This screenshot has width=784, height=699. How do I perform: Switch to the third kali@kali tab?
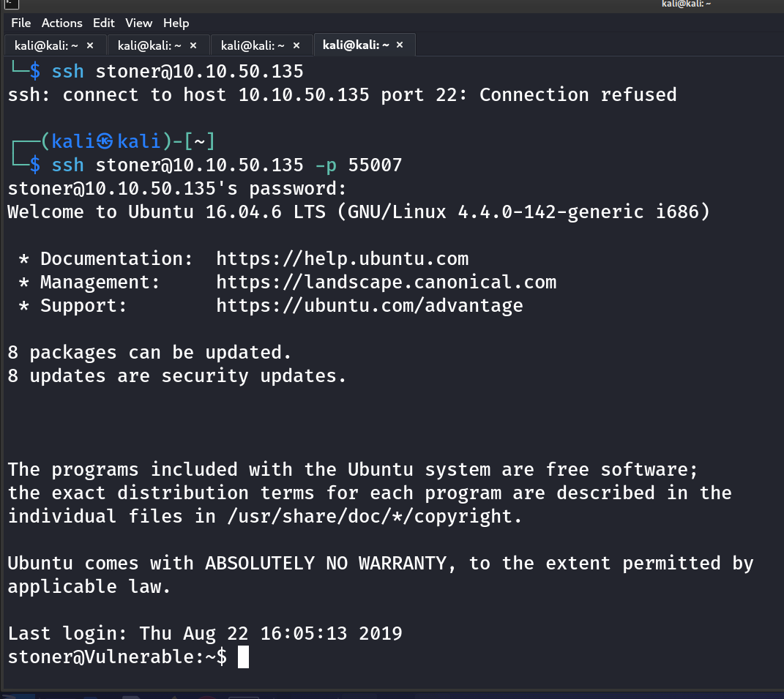[x=253, y=45]
